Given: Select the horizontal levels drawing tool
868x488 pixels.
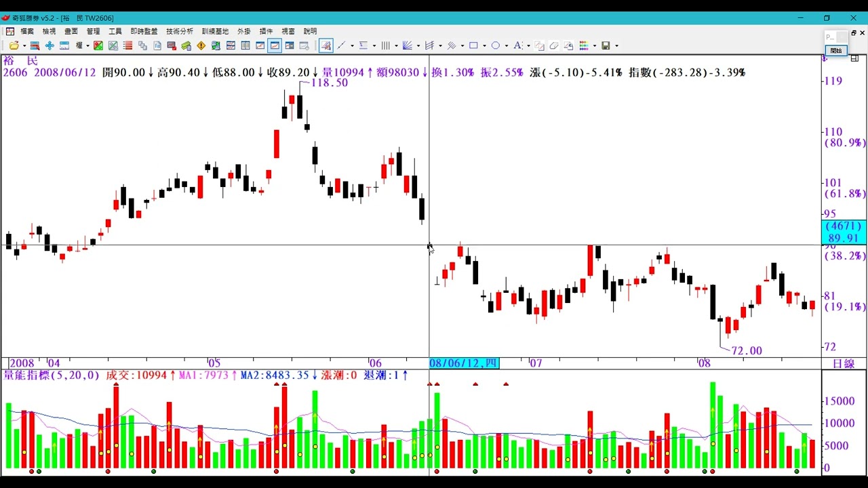Looking at the screenshot, I should pyautogui.click(x=363, y=45).
